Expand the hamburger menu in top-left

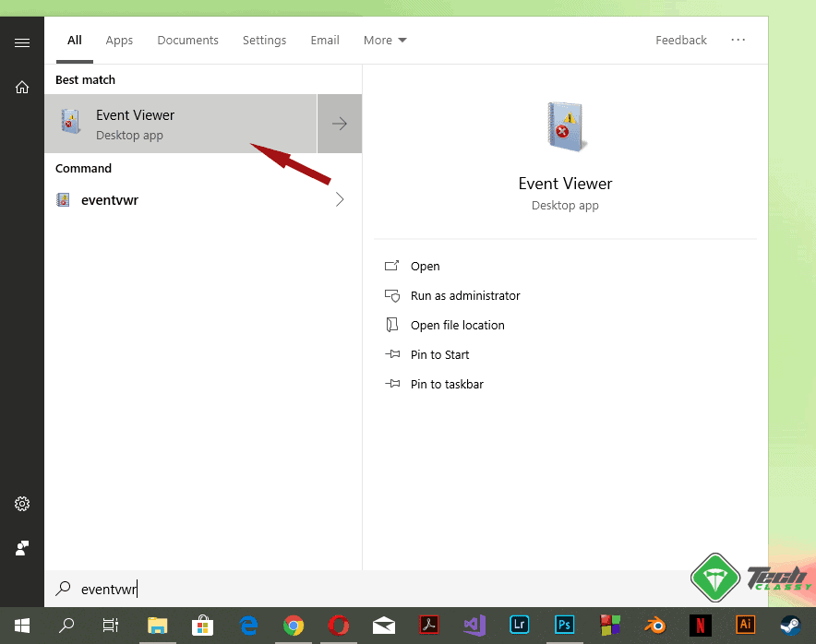point(21,42)
